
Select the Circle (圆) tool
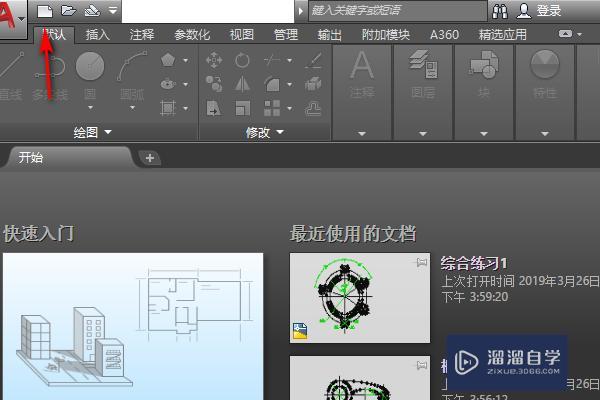pyautogui.click(x=90, y=76)
